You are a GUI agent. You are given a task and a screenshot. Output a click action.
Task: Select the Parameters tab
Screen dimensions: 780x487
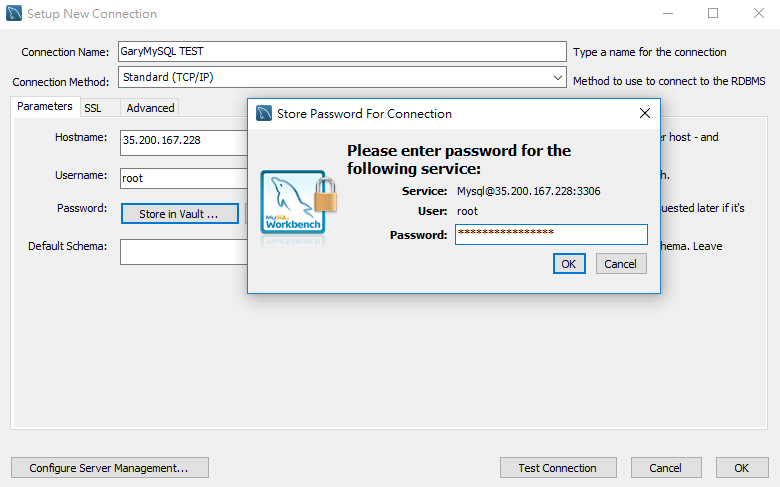(45, 106)
